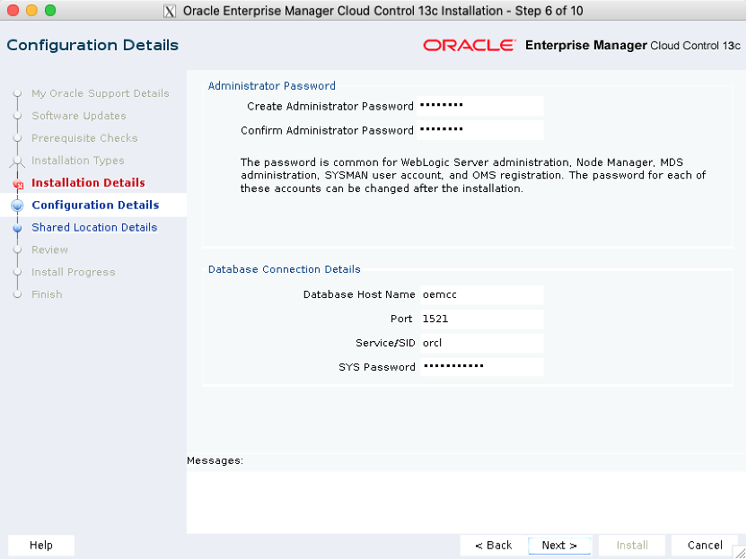Viewport: 747px width, 560px height.
Task: Focus the Confirm Administrator Password field
Action: 480,130
